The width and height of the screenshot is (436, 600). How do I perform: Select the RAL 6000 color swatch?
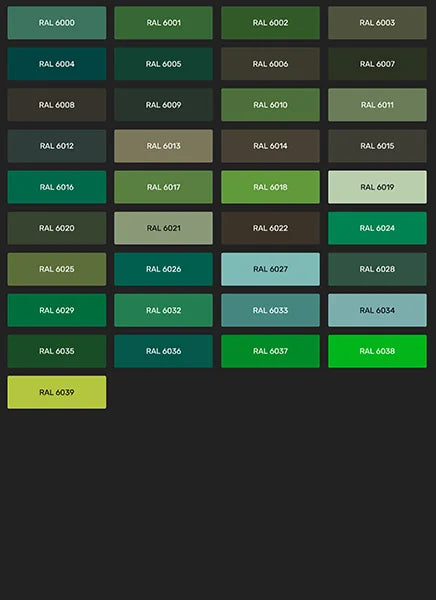[57, 23]
